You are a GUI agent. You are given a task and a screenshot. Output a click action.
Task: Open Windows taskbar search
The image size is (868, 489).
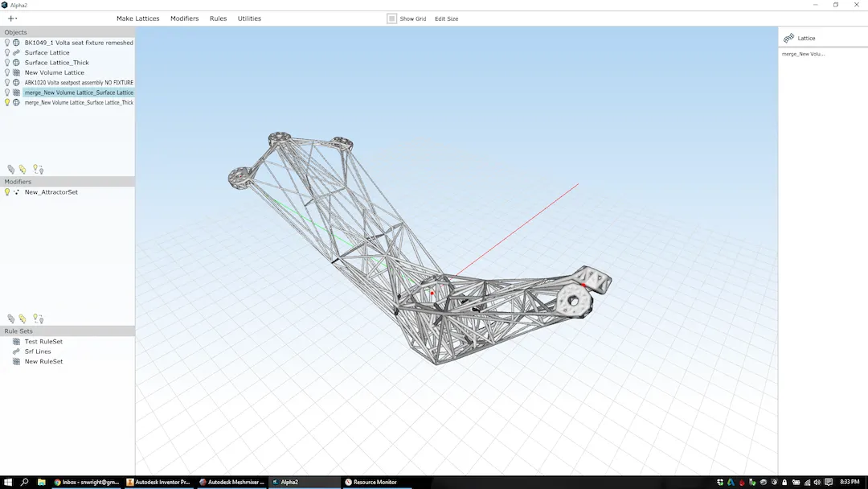pos(24,482)
